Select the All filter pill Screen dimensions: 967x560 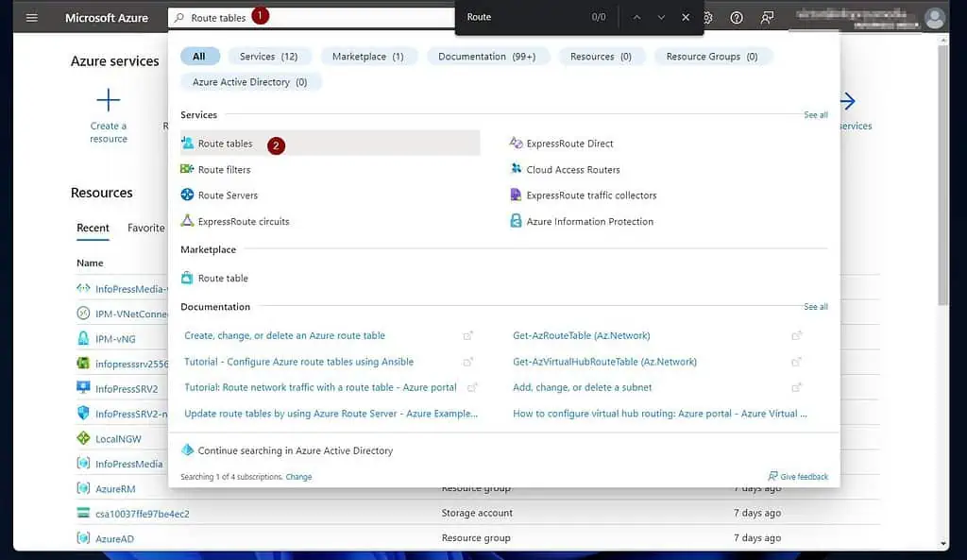tap(199, 57)
